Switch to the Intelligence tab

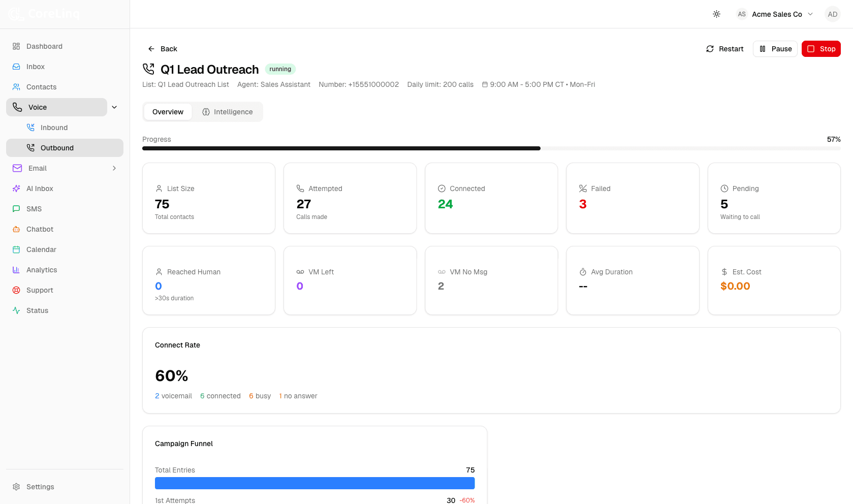click(x=227, y=112)
